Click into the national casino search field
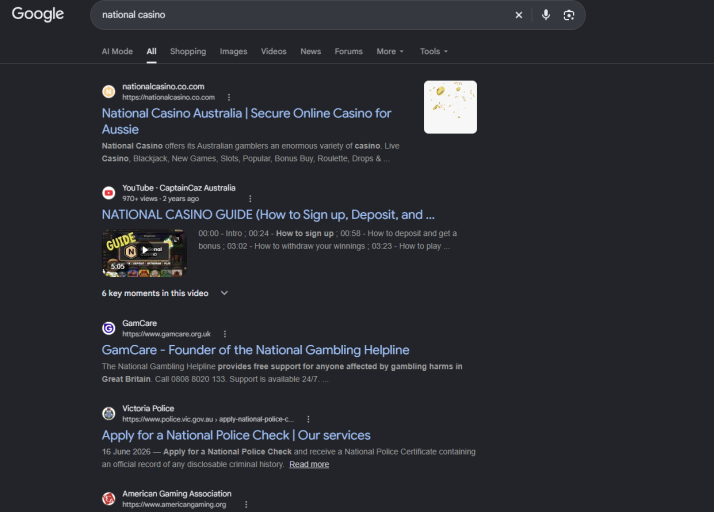Viewport: 714px width, 512px height. click(301, 15)
